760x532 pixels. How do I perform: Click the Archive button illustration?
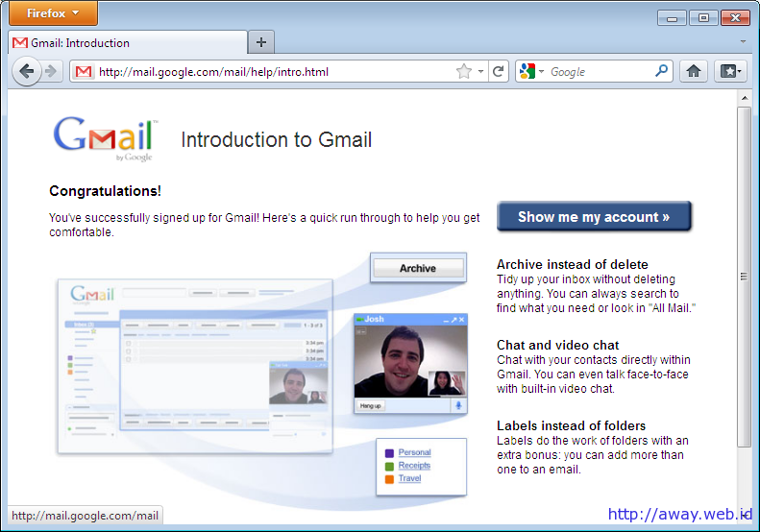point(418,268)
